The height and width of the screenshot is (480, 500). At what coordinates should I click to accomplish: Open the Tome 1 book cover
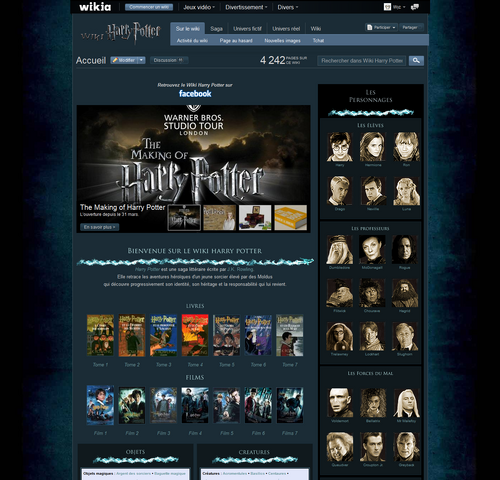click(x=100, y=335)
